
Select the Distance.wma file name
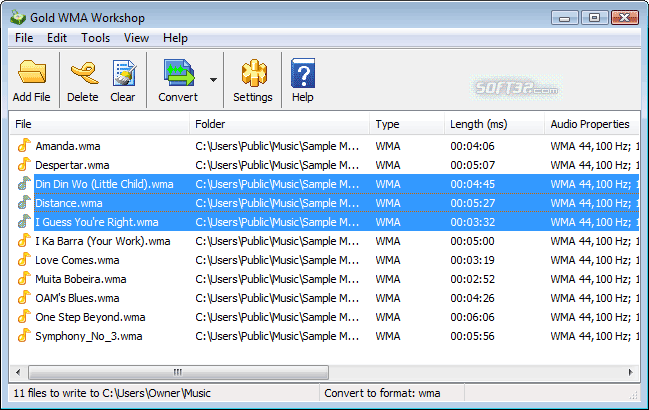coord(69,203)
